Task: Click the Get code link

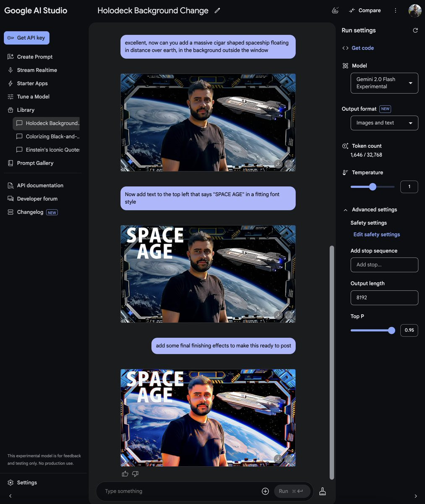Action: (x=362, y=48)
